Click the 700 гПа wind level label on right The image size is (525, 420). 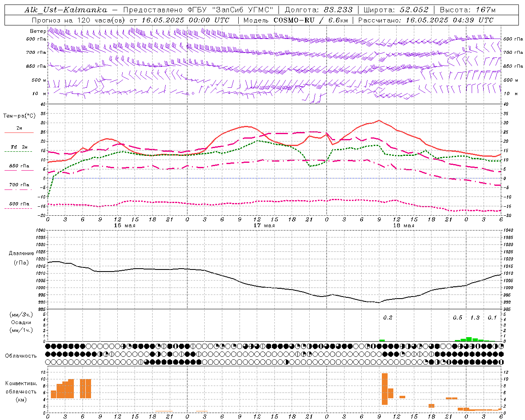tap(513, 52)
